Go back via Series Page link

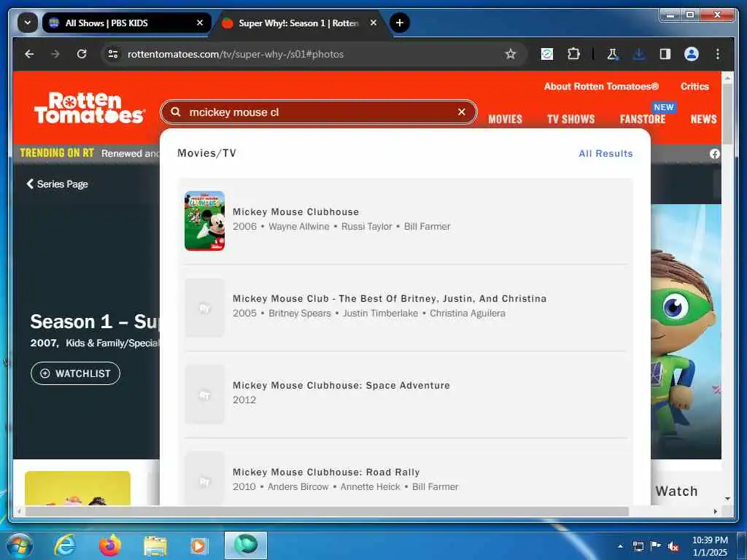coord(57,184)
